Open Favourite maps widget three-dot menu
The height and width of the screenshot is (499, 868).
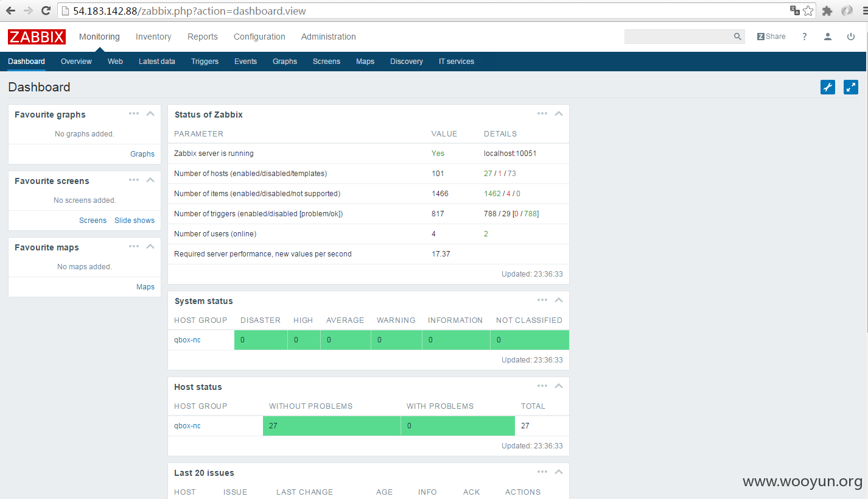pos(134,246)
